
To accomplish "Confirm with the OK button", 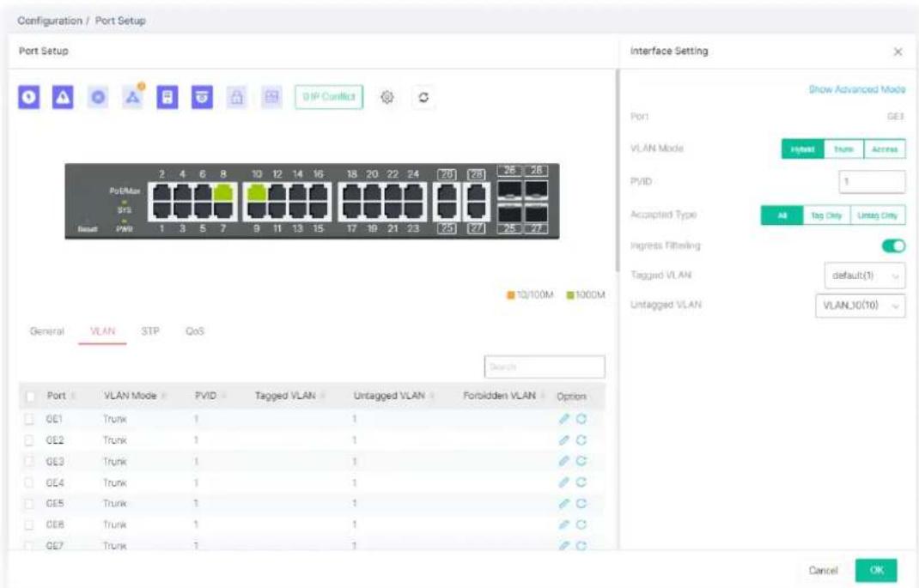I will pyautogui.click(x=876, y=571).
